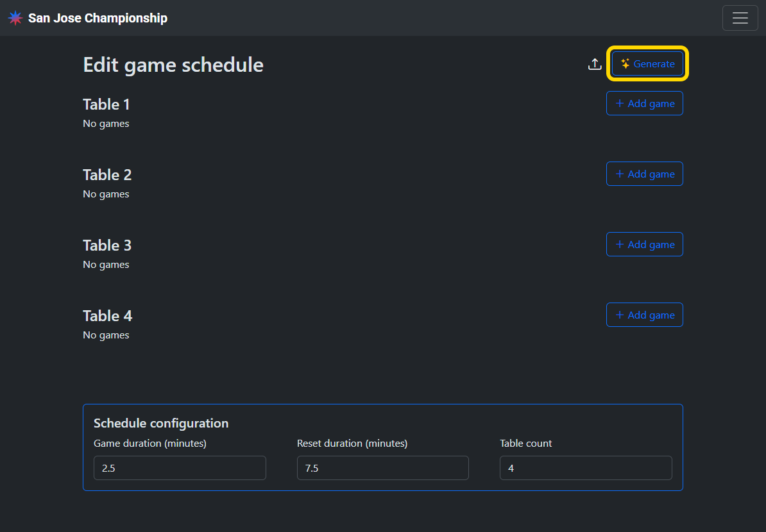The height and width of the screenshot is (532, 766).
Task: Select the Table 4 heading
Action: [x=108, y=316]
